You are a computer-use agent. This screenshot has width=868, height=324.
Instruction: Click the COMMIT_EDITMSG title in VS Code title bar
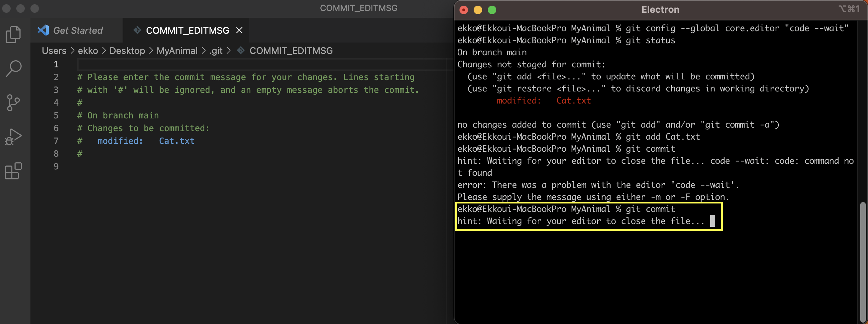[359, 8]
